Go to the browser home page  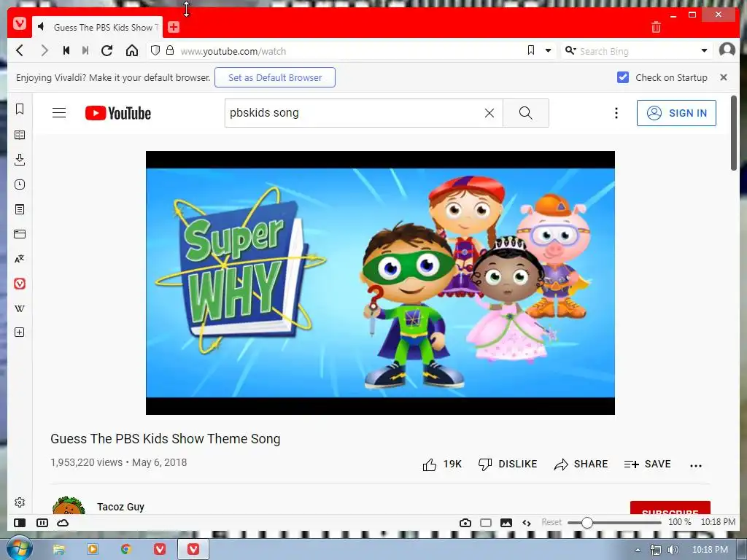pos(132,50)
